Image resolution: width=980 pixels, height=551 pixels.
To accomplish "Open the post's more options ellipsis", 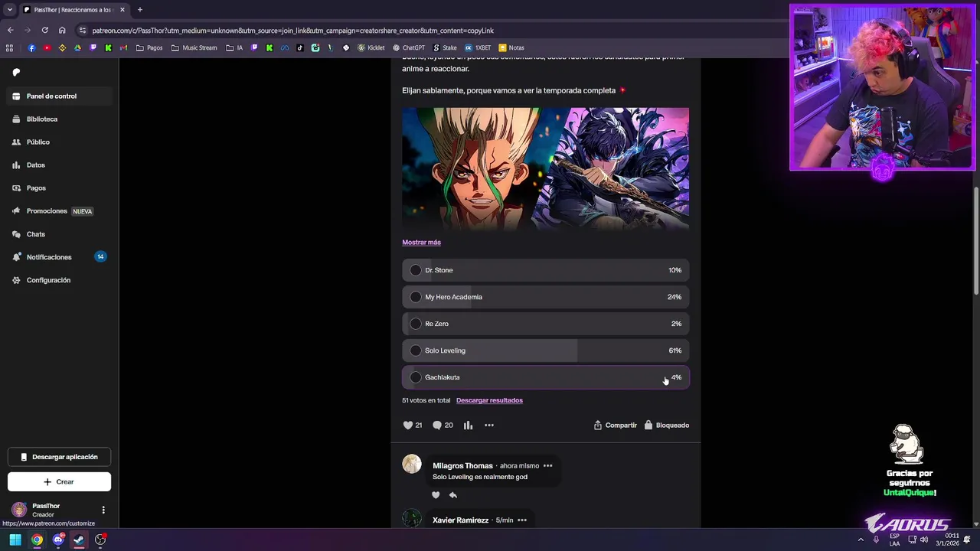I will point(489,425).
